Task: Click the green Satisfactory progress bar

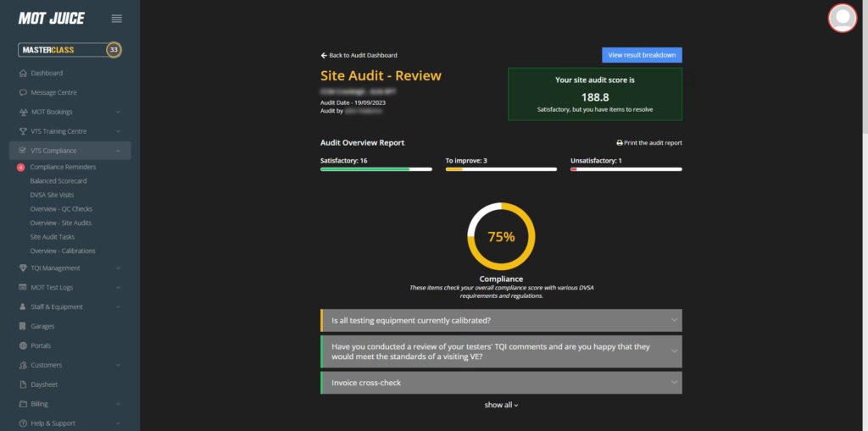Action: [364, 169]
